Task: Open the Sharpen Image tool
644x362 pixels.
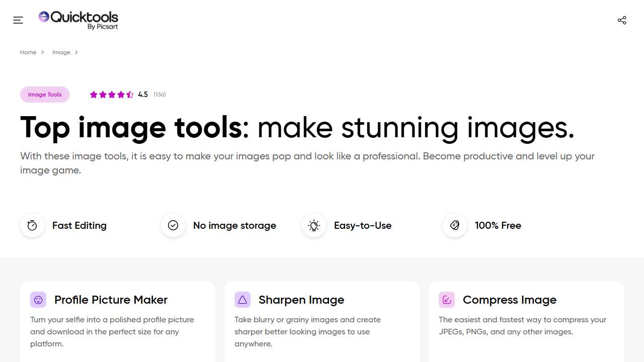Action: click(301, 300)
